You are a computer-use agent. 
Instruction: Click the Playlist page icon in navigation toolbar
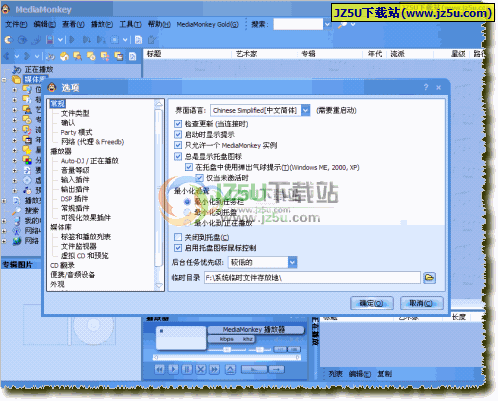(x=133, y=57)
